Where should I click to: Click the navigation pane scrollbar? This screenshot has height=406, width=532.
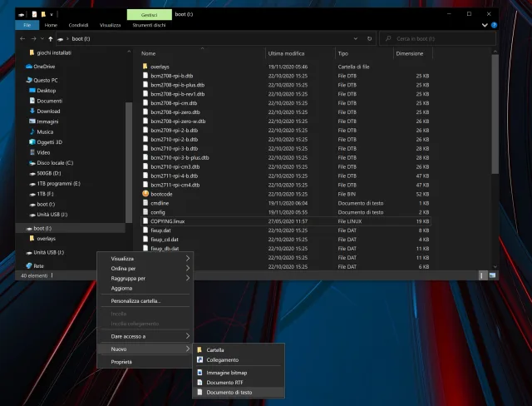pyautogui.click(x=129, y=162)
